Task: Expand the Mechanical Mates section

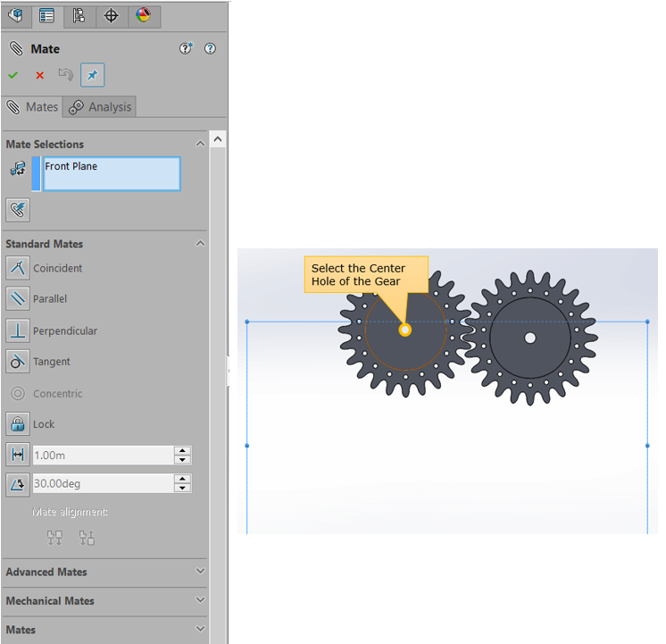Action: tap(200, 600)
